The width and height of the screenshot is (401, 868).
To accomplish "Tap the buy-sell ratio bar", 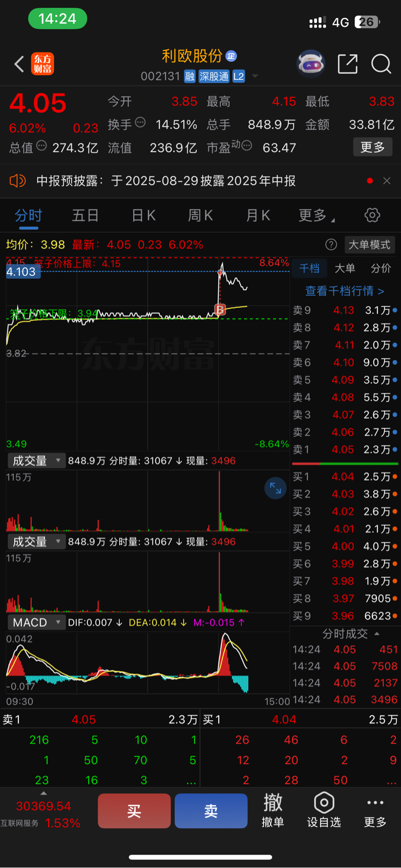I will click(345, 463).
